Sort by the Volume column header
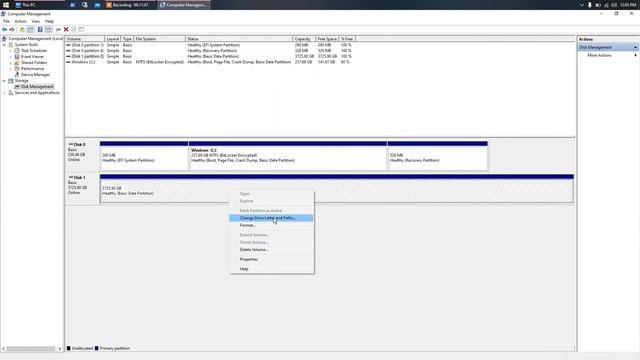This screenshot has width=640, height=360. (x=85, y=39)
